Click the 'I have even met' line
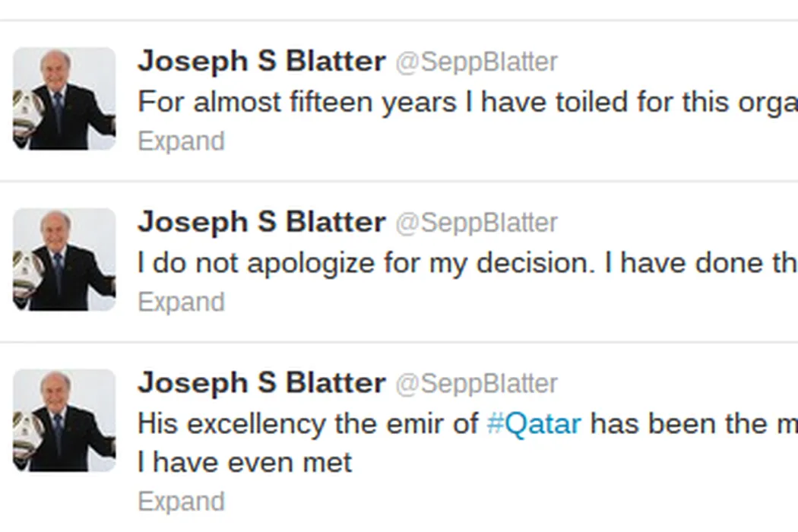Screen dimensions: 798x532 coord(245,462)
